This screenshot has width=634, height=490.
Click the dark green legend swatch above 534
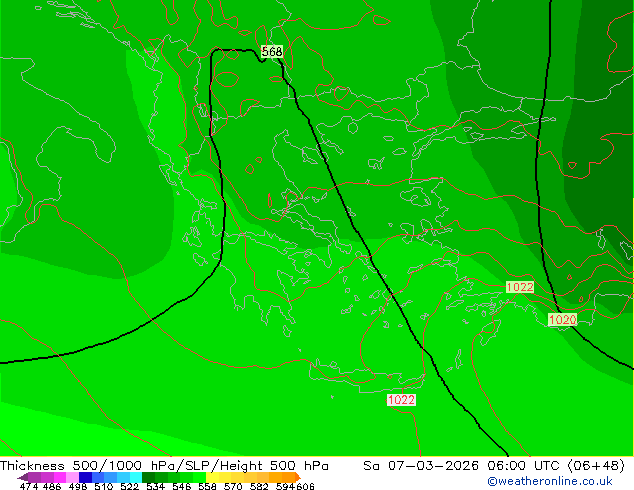pyautogui.click(x=148, y=477)
